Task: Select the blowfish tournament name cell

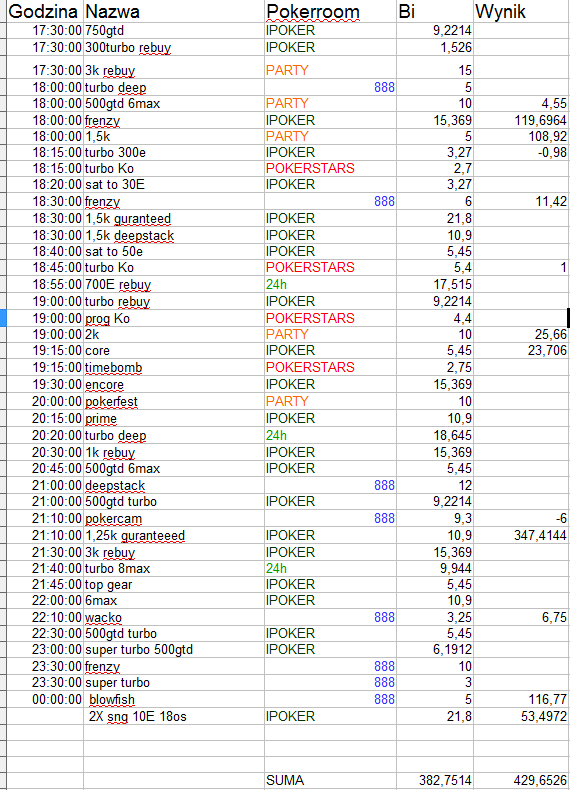Action: point(174,699)
